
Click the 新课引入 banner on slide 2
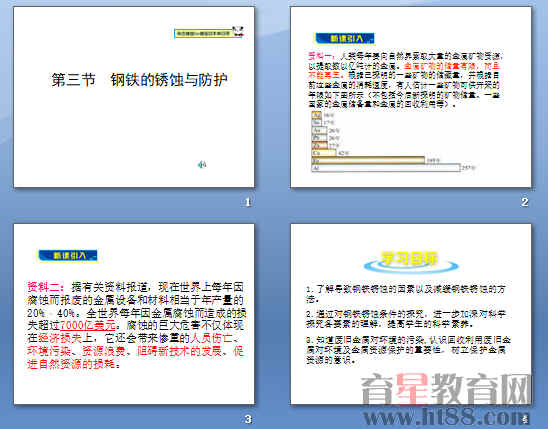tap(345, 38)
